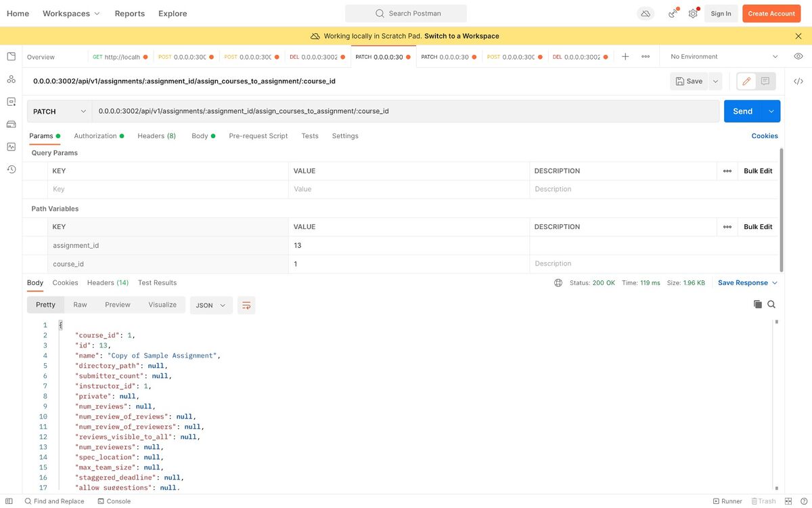Open the Environments sidebar panel
This screenshot has width=812, height=508.
(11, 102)
